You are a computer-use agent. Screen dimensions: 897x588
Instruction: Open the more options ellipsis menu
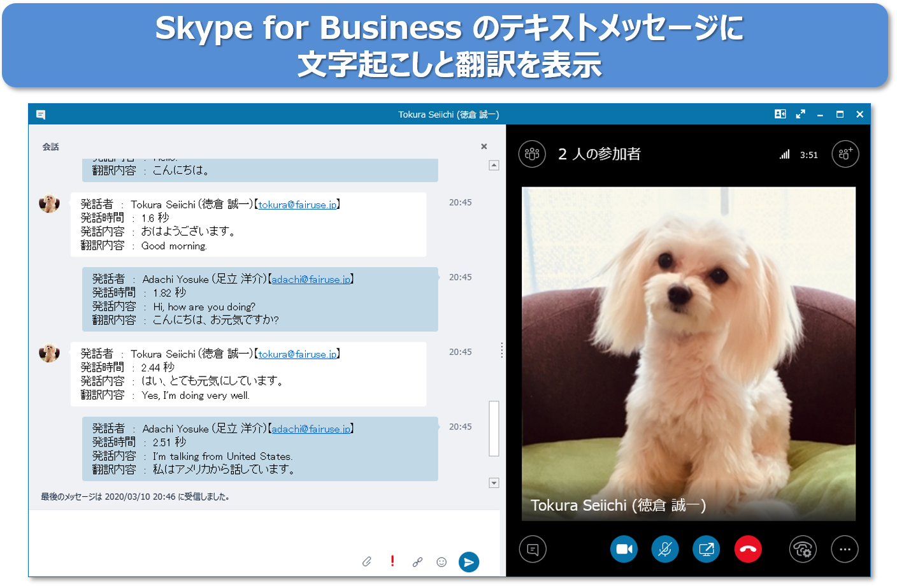[x=845, y=549]
